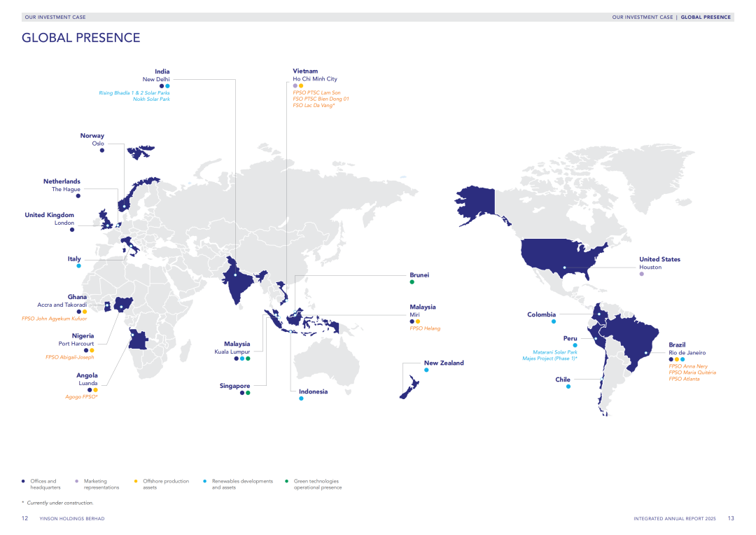
Task: Click the Offices and headquarters legend dot
Action: pos(23,481)
